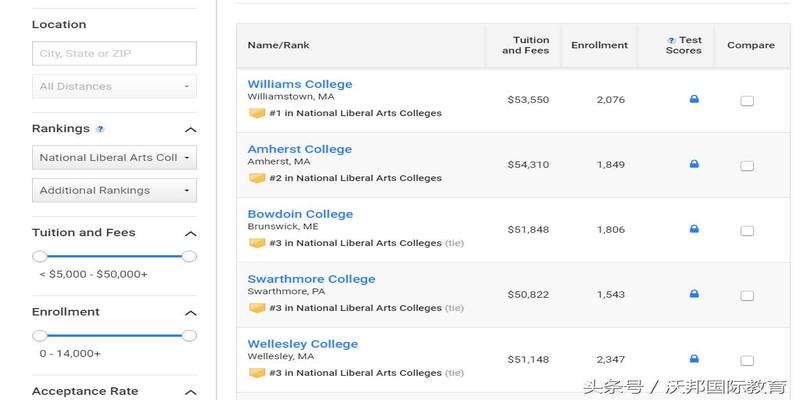Viewport: 800px width, 400px height.
Task: Click the lock icon in Wellesley College row
Action: point(694,359)
